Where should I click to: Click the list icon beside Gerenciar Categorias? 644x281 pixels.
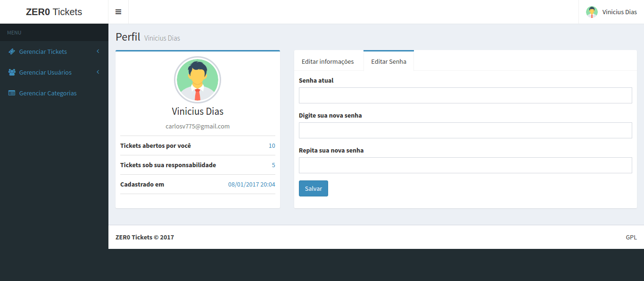(12, 93)
